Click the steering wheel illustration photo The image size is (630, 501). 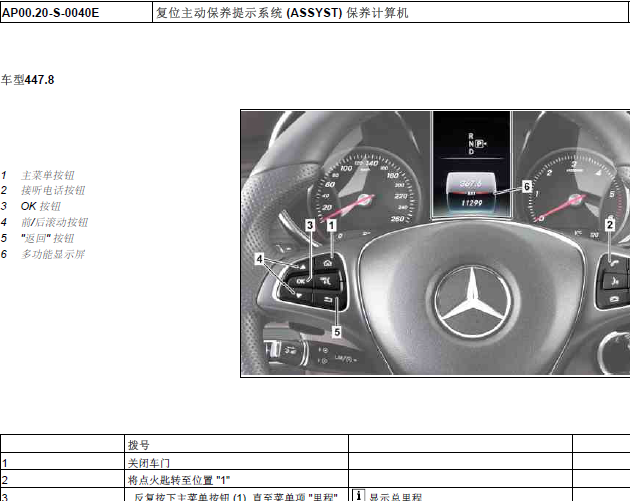point(435,243)
